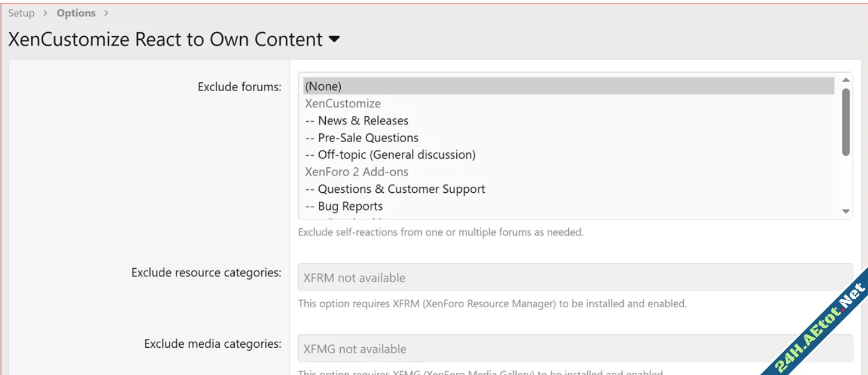Click the Exclude forums label

coord(239,87)
